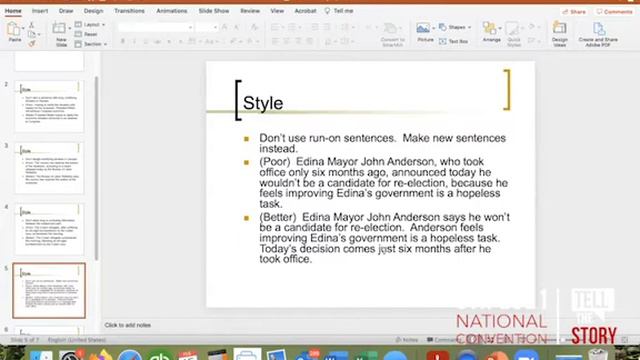
Task: Switch to the Design tab
Action: pos(93,11)
